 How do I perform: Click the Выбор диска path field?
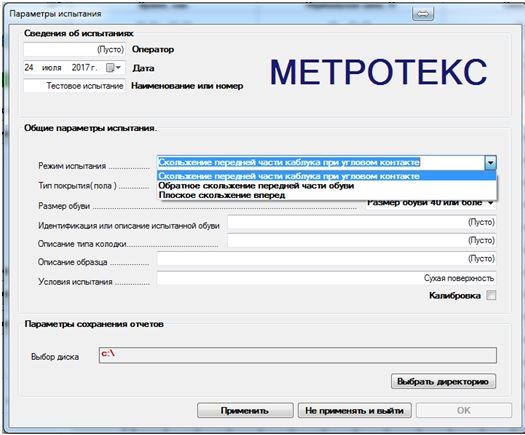point(298,355)
